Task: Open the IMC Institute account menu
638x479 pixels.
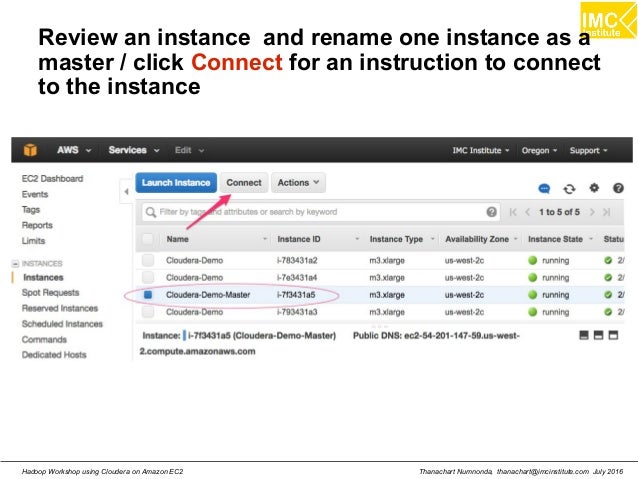Action: pos(481,151)
